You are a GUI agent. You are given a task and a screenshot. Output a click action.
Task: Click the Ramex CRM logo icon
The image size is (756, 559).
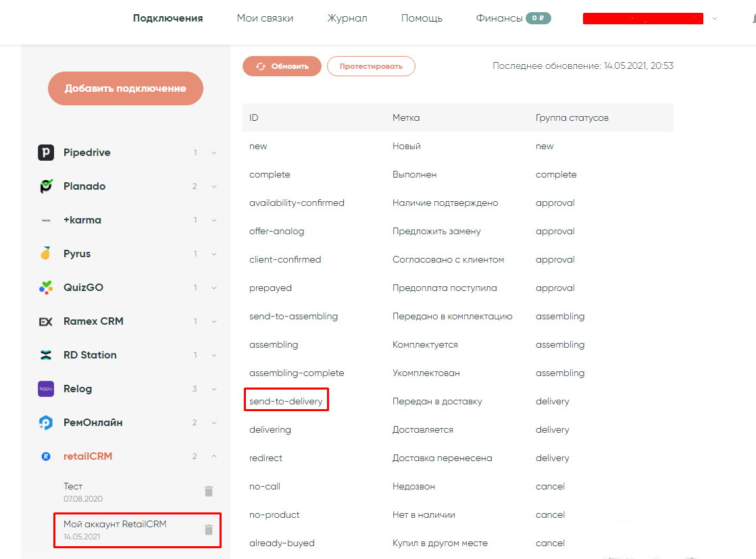(45, 321)
